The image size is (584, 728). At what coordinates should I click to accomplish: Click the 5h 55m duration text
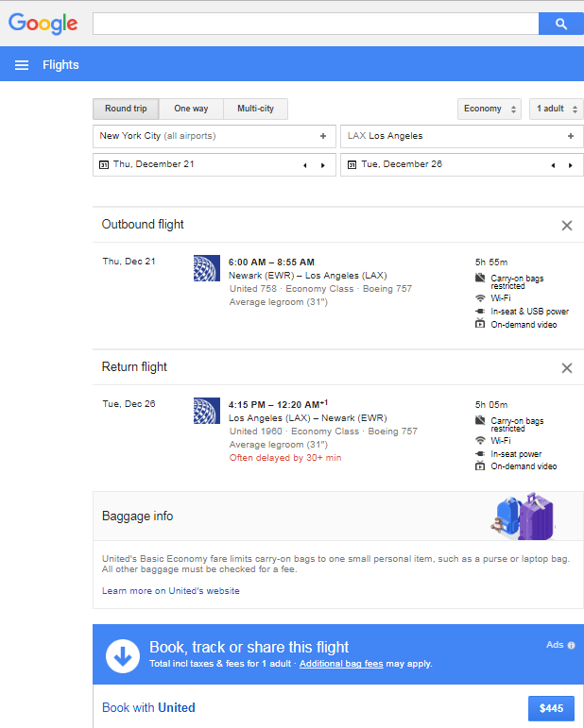(x=491, y=262)
